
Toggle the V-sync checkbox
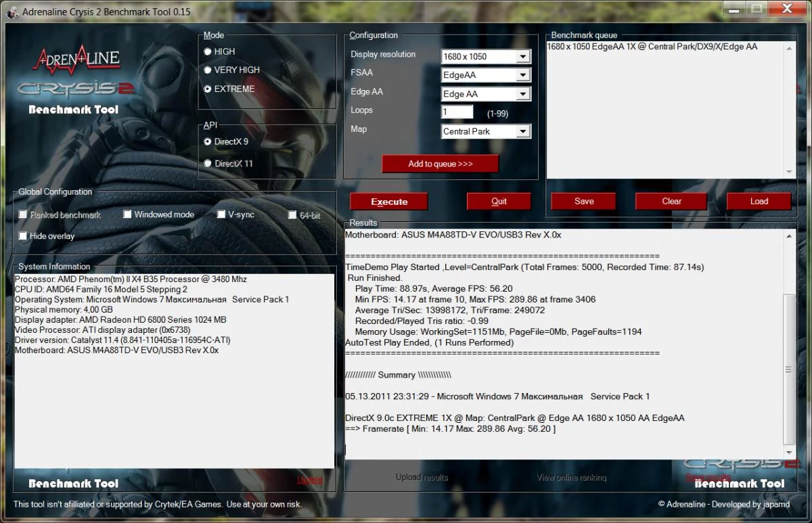[221, 214]
